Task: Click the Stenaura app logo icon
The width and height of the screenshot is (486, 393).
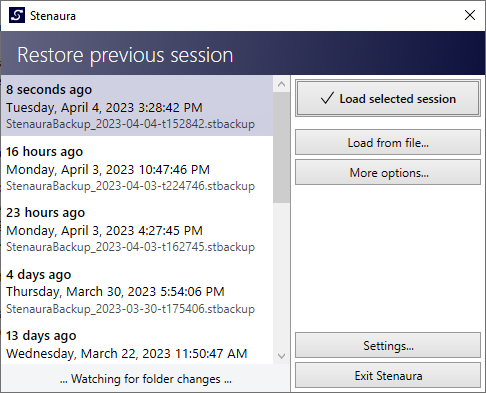Action: (x=17, y=15)
